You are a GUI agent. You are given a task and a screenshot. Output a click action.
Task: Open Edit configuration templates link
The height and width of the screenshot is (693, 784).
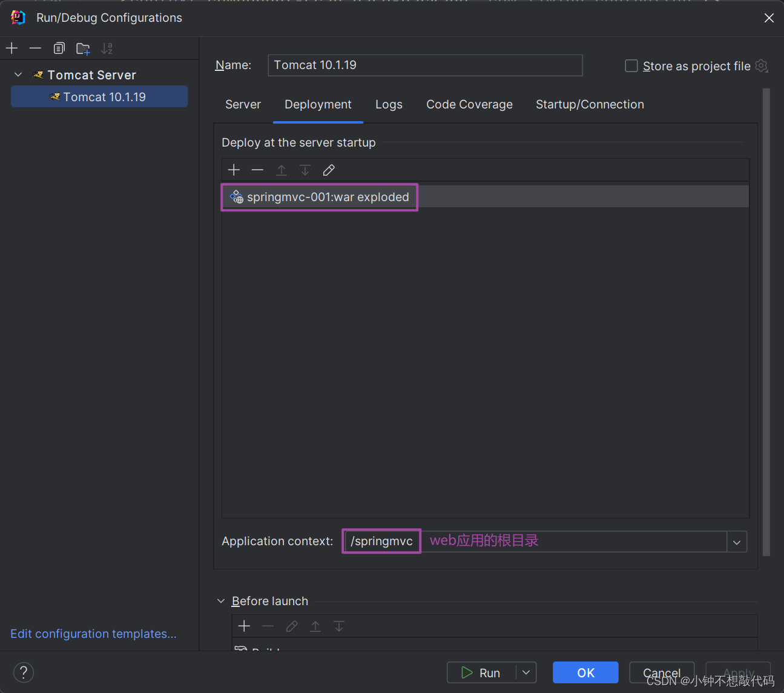click(x=93, y=634)
